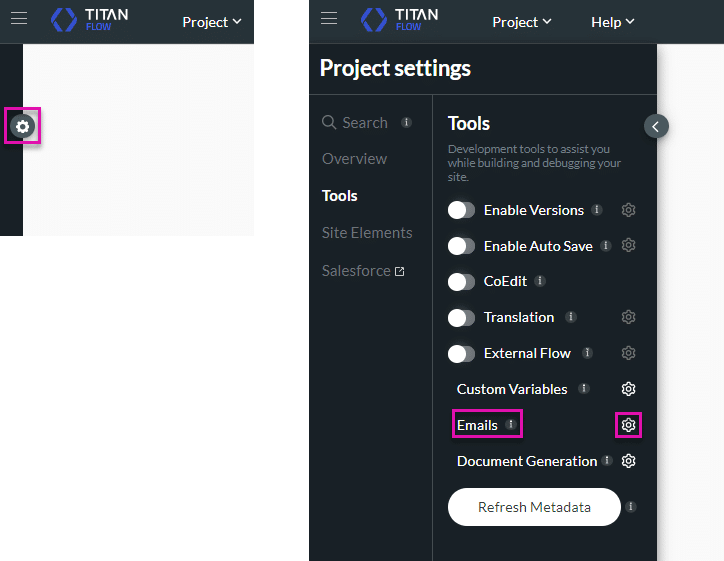This screenshot has width=724, height=561.
Task: Open the Salesforce external link
Action: click(x=363, y=271)
